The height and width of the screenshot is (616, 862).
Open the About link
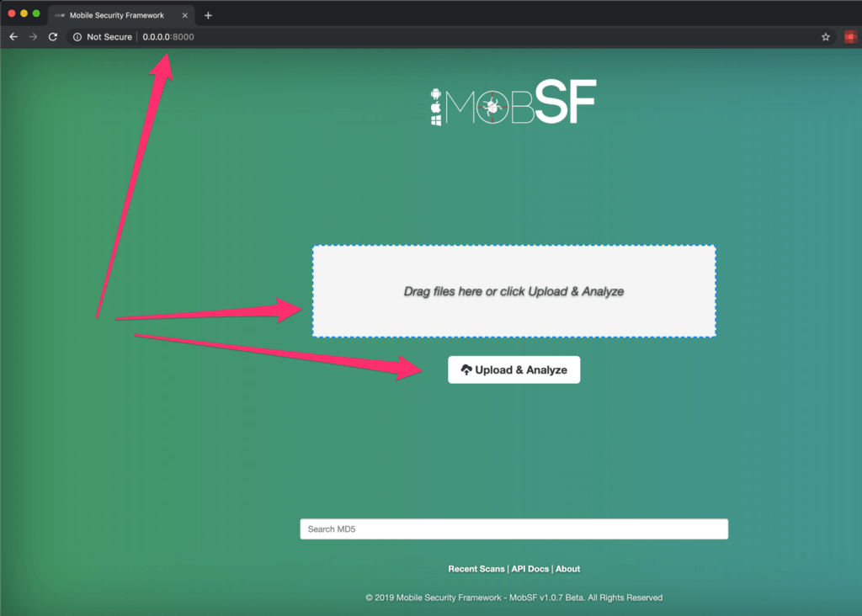click(x=567, y=569)
